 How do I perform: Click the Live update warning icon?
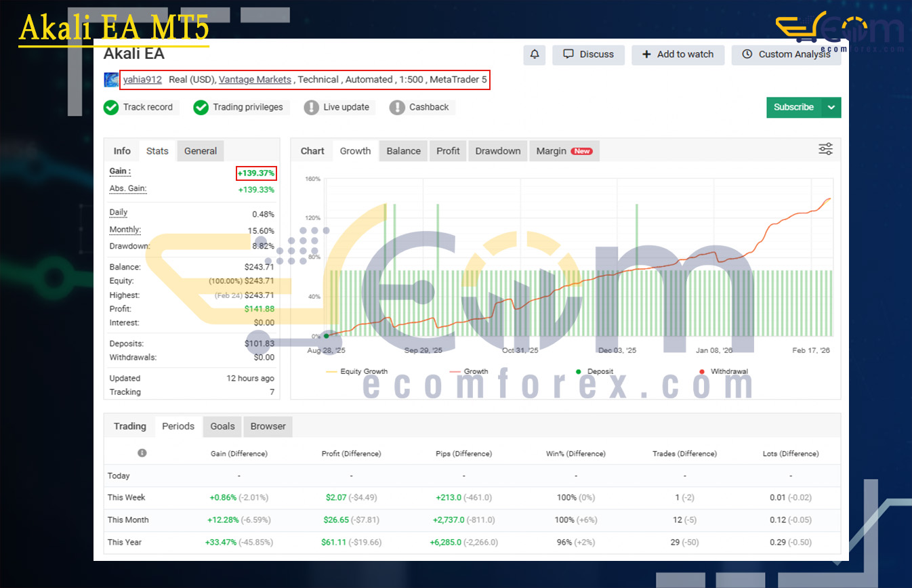pos(311,108)
